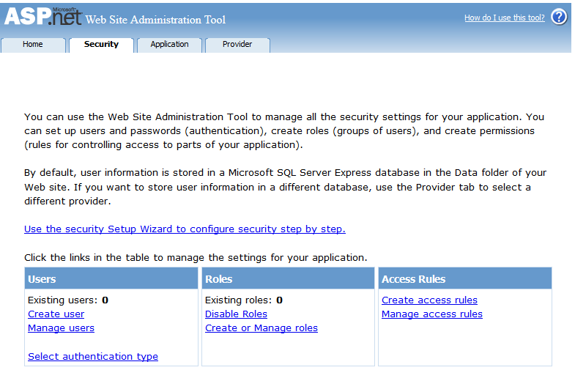Open the 'How do I use this tool?' link
This screenshot has height=392, width=575.
(504, 18)
